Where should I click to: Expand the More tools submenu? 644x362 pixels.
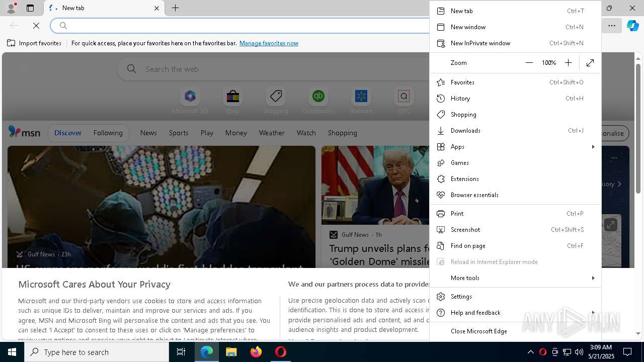515,278
